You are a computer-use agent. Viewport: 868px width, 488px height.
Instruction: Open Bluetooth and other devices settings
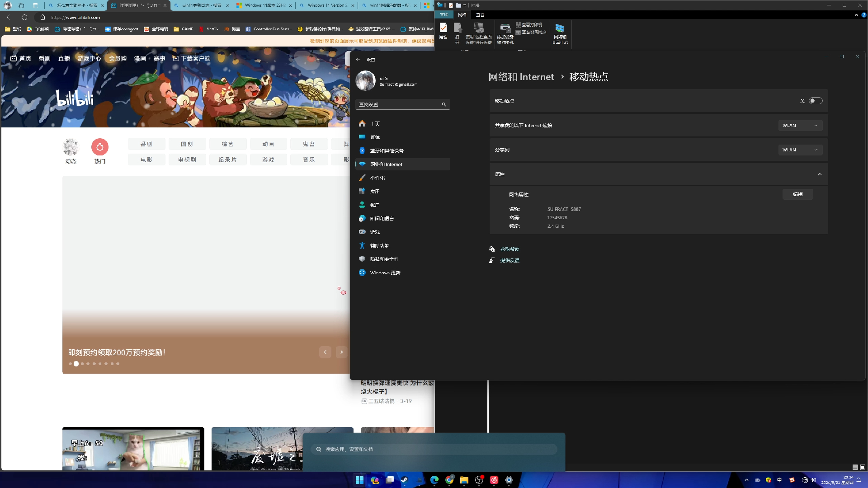point(402,150)
